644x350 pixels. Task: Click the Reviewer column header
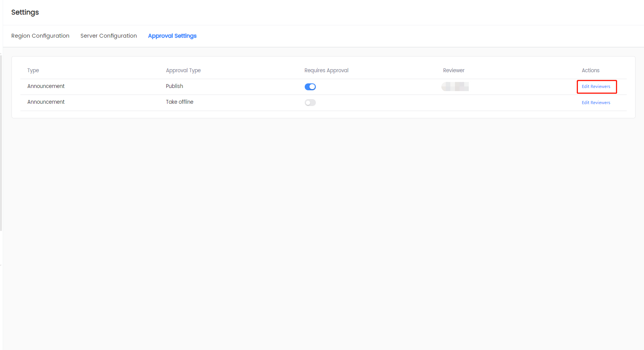coord(453,70)
